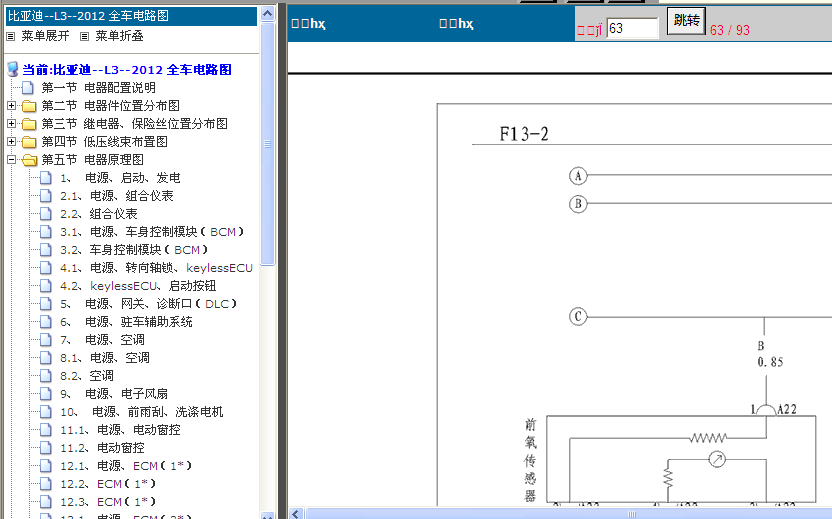The height and width of the screenshot is (519, 832).
Task: Open 8.2、空调 diagram
Action: [x=86, y=376]
